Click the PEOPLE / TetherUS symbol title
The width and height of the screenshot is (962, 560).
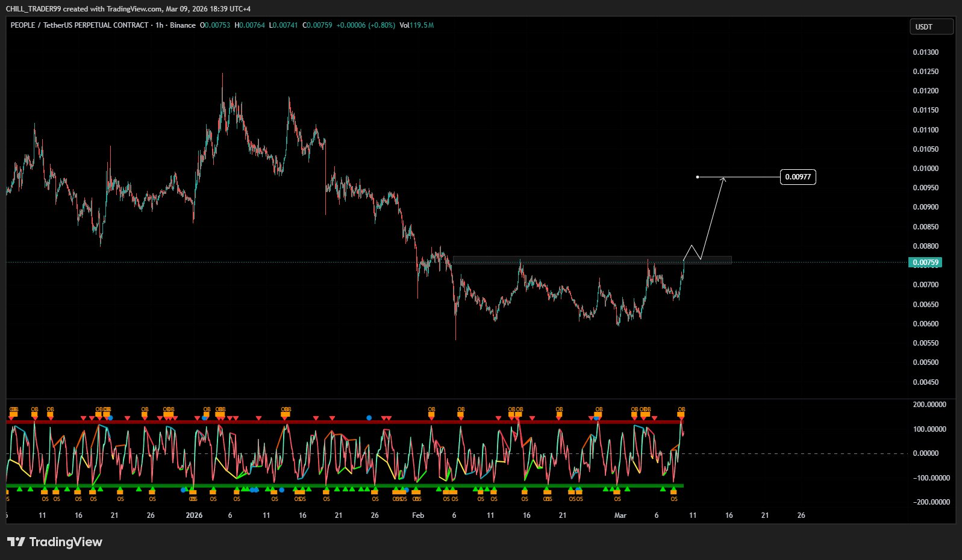click(x=80, y=25)
